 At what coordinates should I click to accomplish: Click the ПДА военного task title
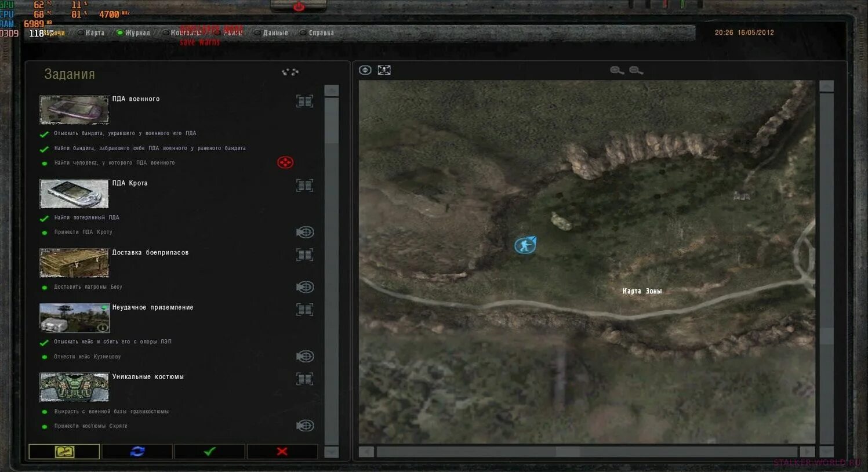(x=136, y=99)
